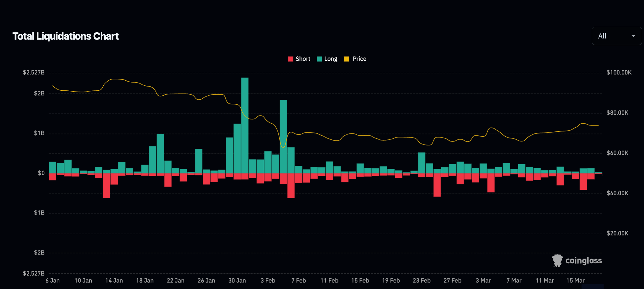Click the 30 Jan date axis label
The width and height of the screenshot is (644, 289).
237,281
